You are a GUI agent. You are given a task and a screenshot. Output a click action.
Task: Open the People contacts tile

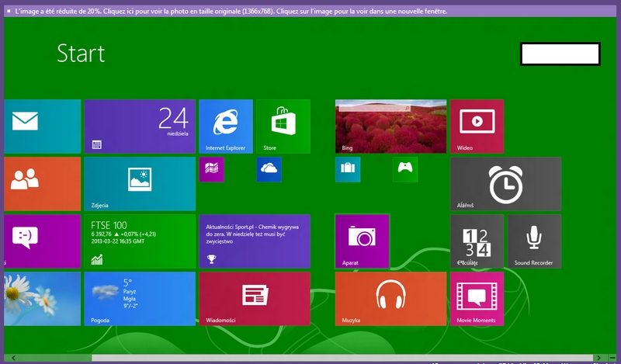[42, 183]
